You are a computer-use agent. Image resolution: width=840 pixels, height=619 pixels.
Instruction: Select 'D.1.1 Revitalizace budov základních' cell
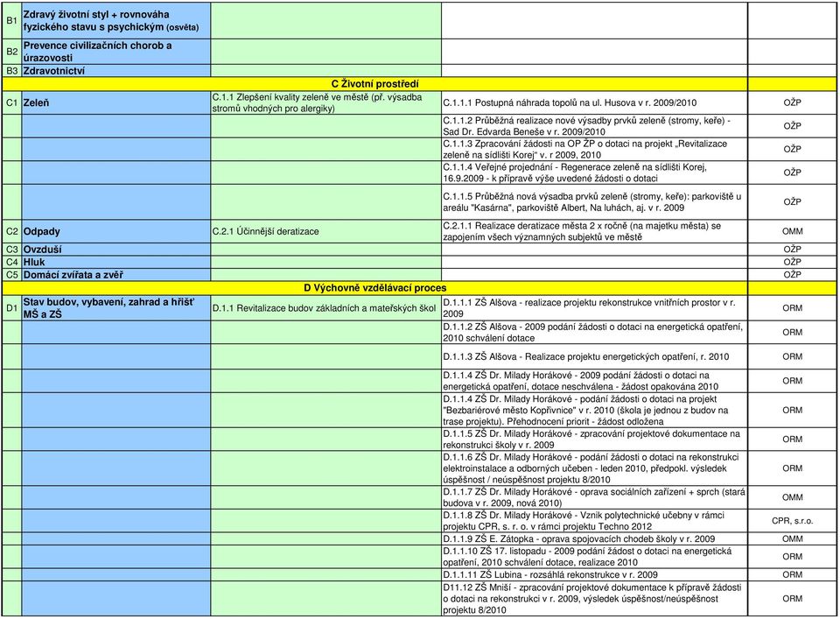(326, 308)
